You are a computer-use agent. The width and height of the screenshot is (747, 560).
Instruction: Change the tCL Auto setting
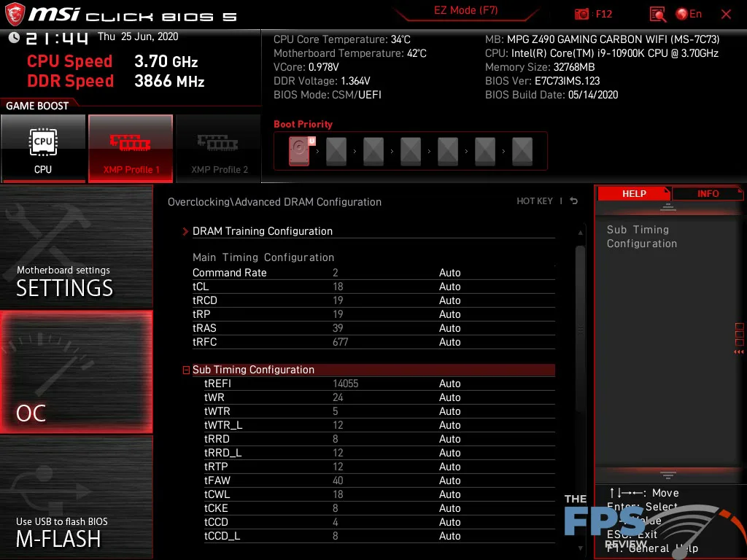pos(449,287)
